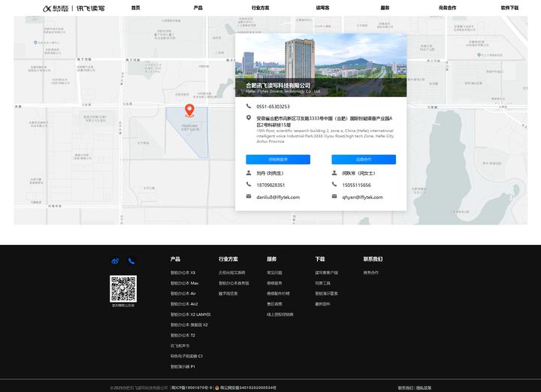
Task: Click phone icon beside 18709828351
Action: coord(249,185)
